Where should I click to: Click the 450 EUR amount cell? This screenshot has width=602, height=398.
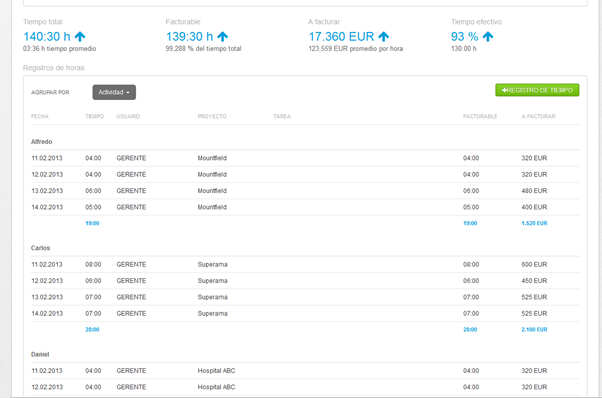(534, 281)
